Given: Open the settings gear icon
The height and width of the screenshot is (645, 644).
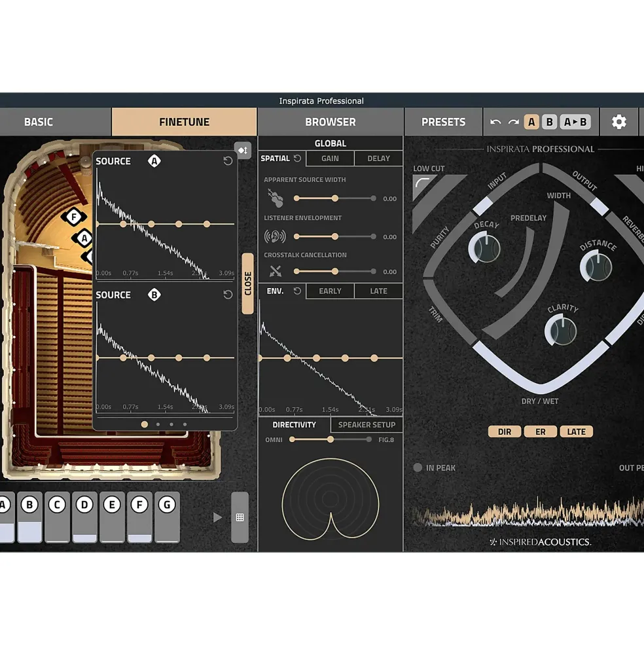Looking at the screenshot, I should click(618, 122).
